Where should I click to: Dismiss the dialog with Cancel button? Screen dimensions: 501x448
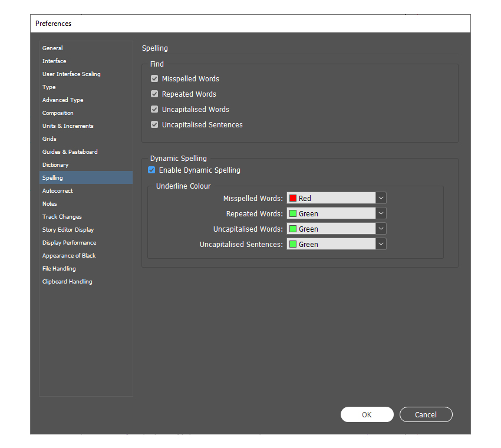(426, 414)
